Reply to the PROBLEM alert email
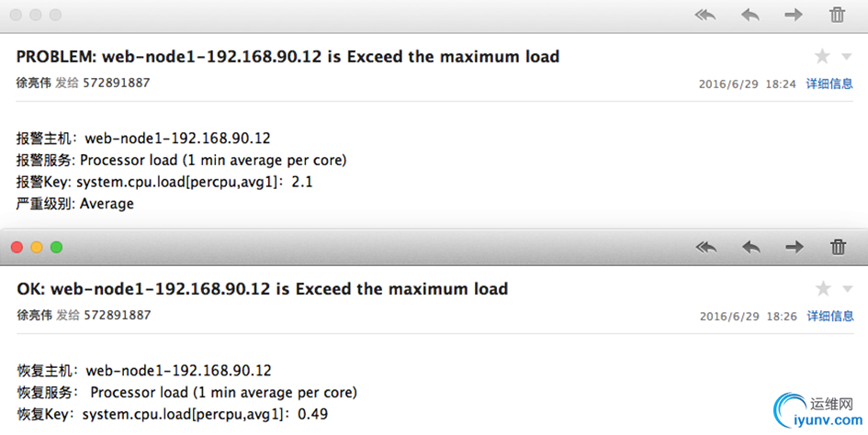The height and width of the screenshot is (435, 868). click(x=750, y=15)
